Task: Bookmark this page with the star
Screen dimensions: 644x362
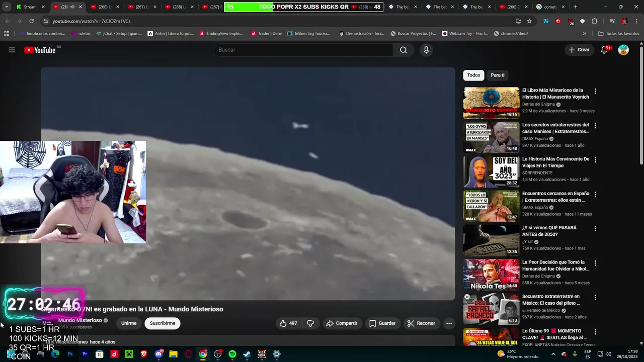Action: coord(529,21)
